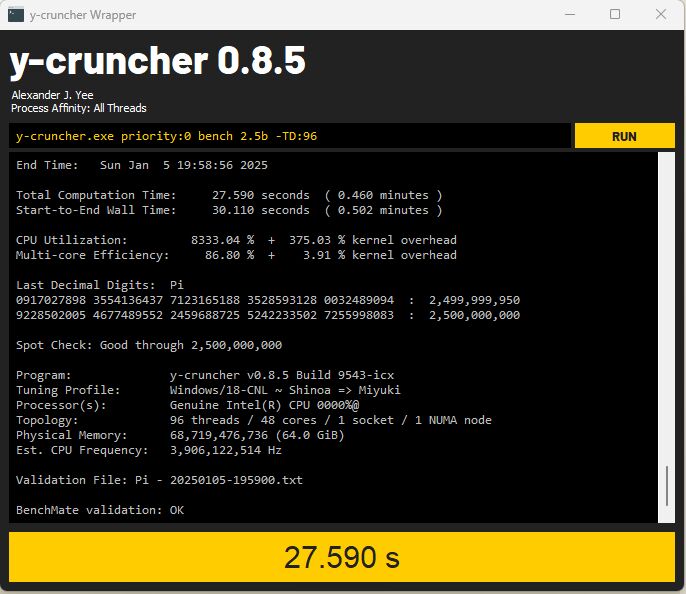Click the 'Physical Memory: 68,719,476,736' line

click(180, 435)
